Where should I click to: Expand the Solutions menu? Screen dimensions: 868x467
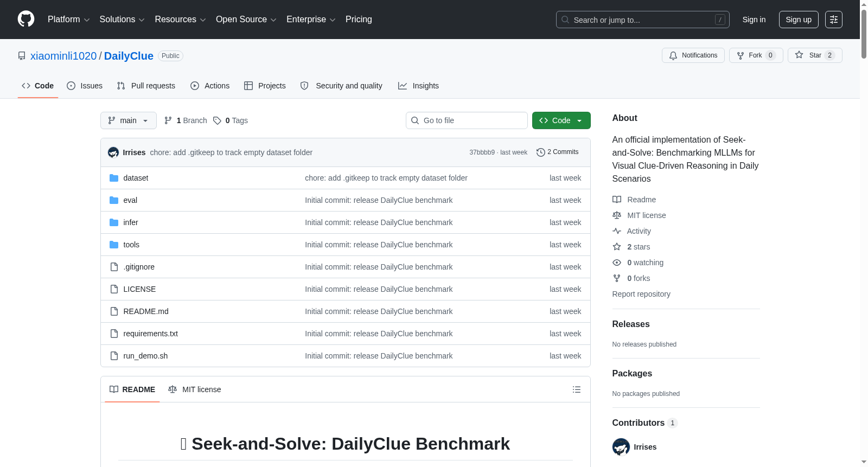pos(122,20)
